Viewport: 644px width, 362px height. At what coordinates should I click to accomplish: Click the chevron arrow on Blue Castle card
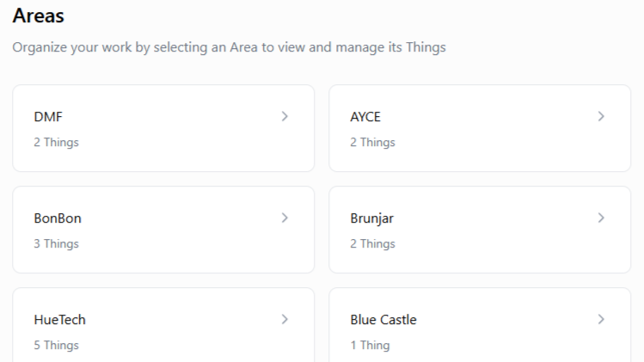pyautogui.click(x=601, y=319)
